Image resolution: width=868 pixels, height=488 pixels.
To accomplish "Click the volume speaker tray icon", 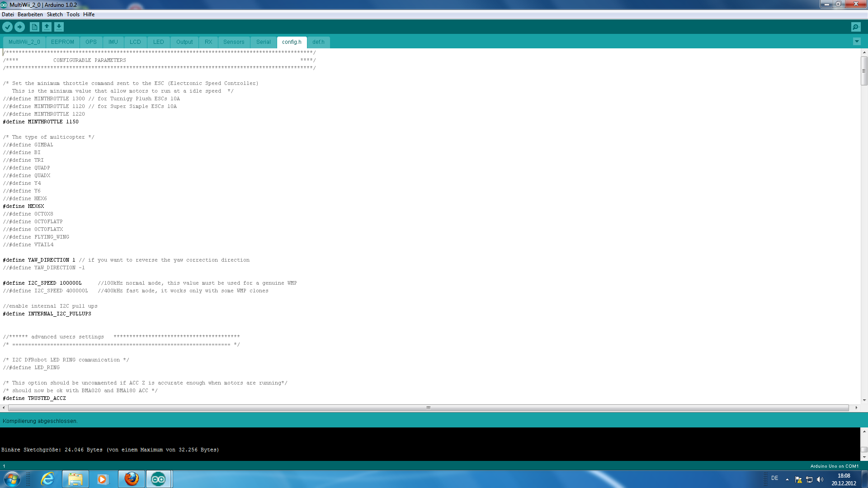I will click(x=820, y=479).
